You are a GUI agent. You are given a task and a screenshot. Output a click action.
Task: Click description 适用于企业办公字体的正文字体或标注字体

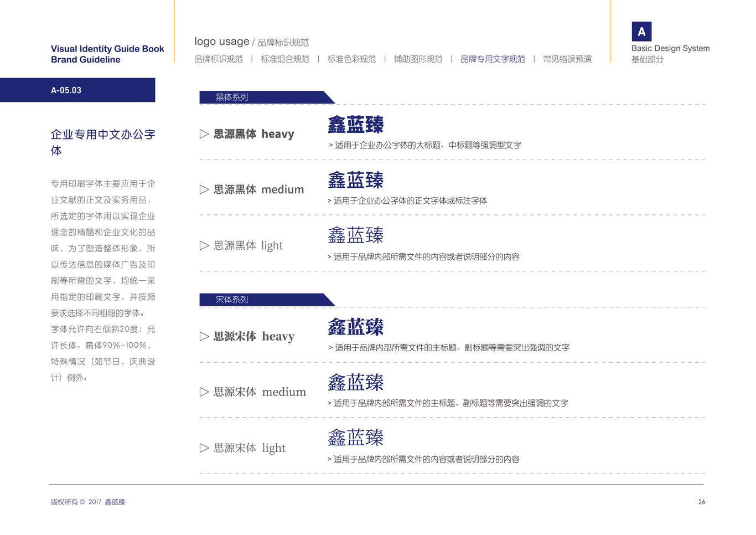pos(407,200)
